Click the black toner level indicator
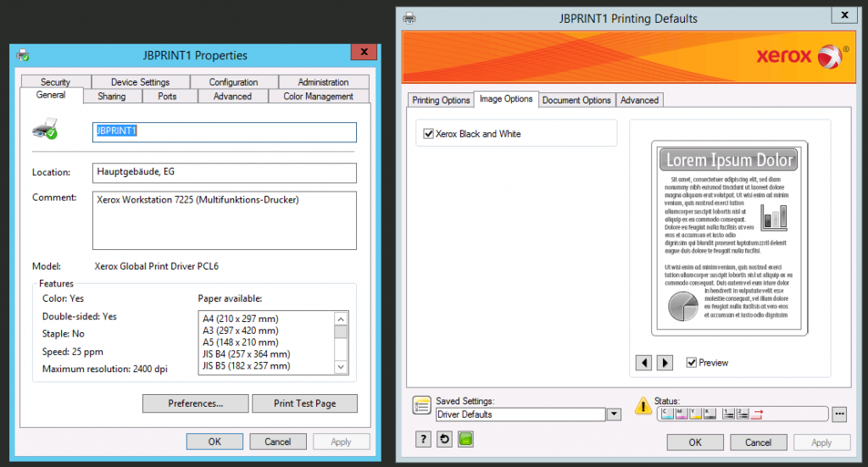Image resolution: width=868 pixels, height=467 pixels. (709, 414)
